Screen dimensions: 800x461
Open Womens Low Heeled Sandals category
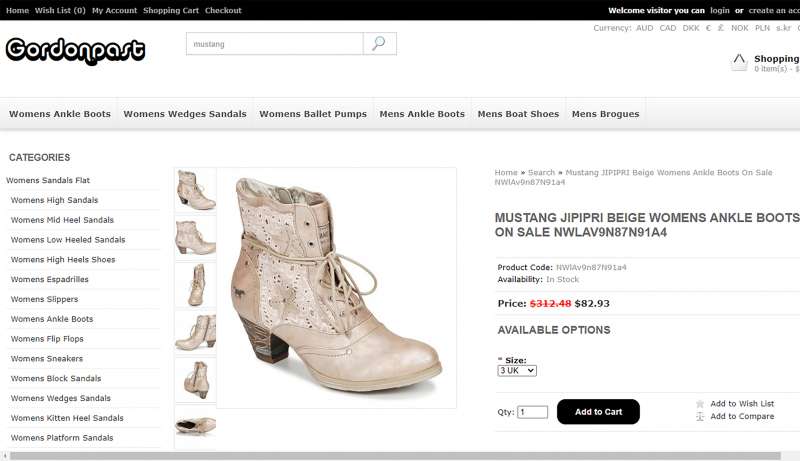(68, 240)
